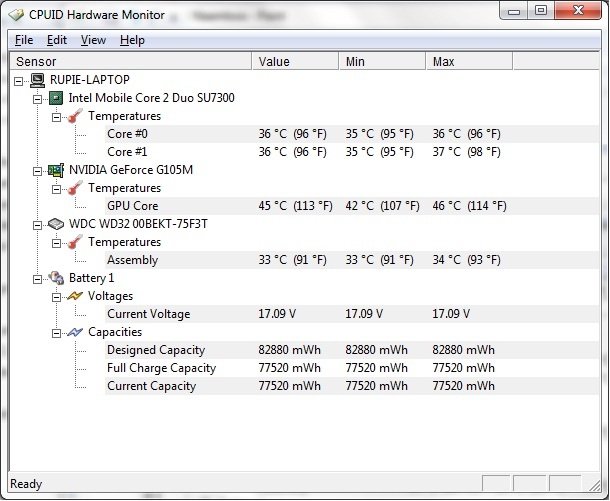The width and height of the screenshot is (610, 501).
Task: Select the Core #1 row
Action: point(352,152)
